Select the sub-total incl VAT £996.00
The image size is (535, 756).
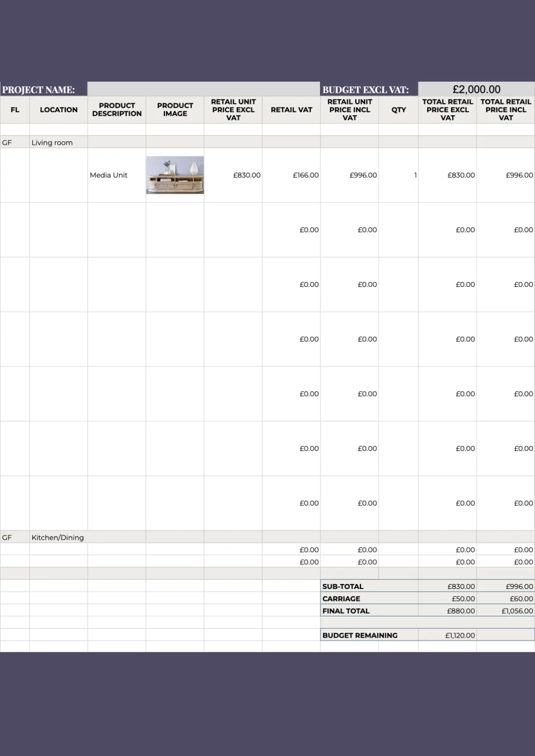[506, 586]
